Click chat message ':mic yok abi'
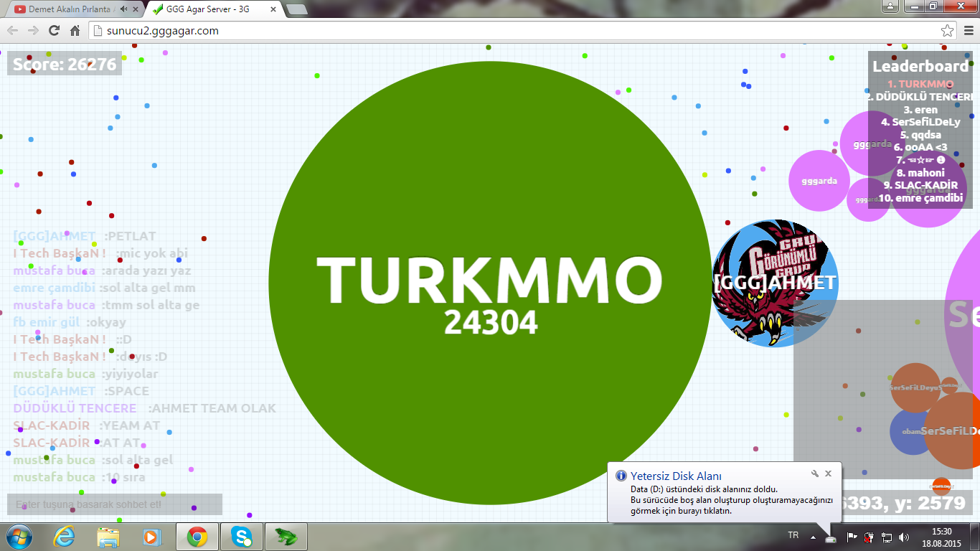980x551 pixels. click(151, 253)
